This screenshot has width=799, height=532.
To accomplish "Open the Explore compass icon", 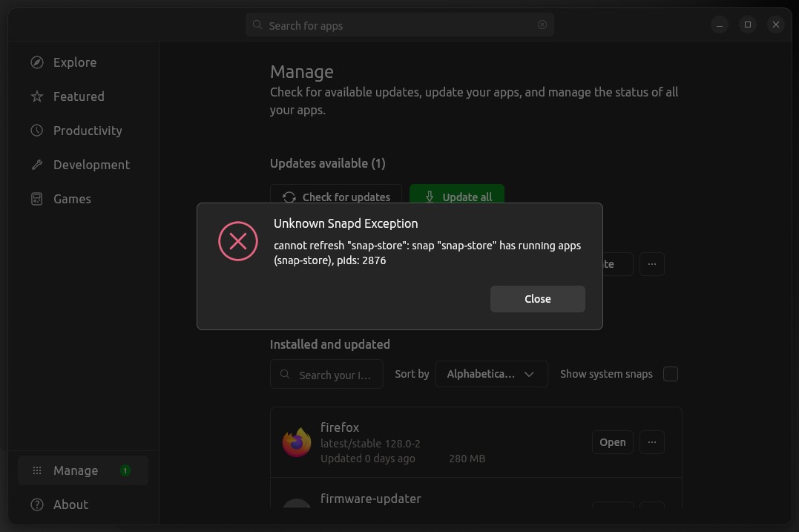I will click(x=36, y=62).
